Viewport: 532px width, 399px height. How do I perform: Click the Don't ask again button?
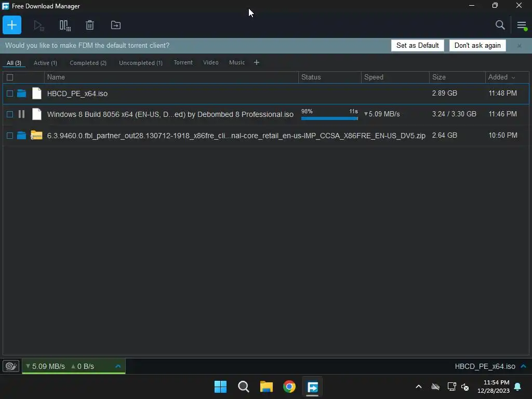(477, 46)
